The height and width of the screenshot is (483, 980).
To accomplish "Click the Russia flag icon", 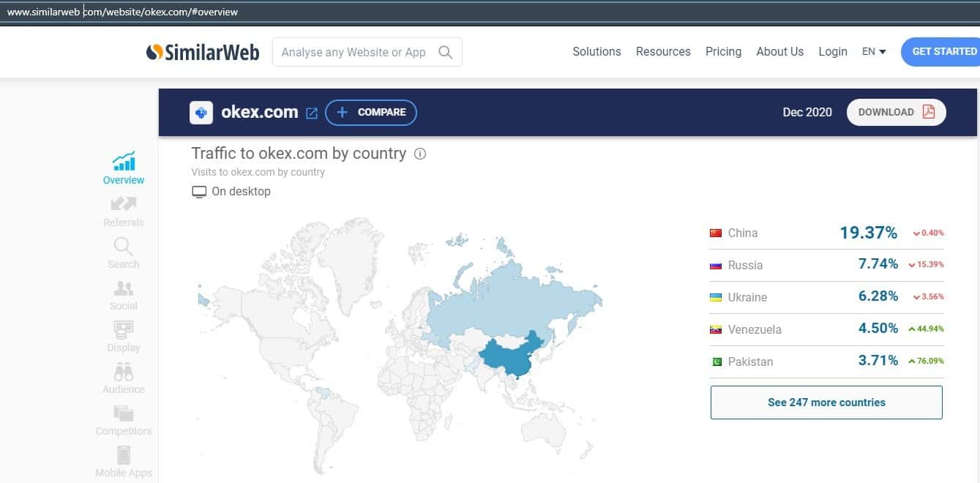I will 716,265.
